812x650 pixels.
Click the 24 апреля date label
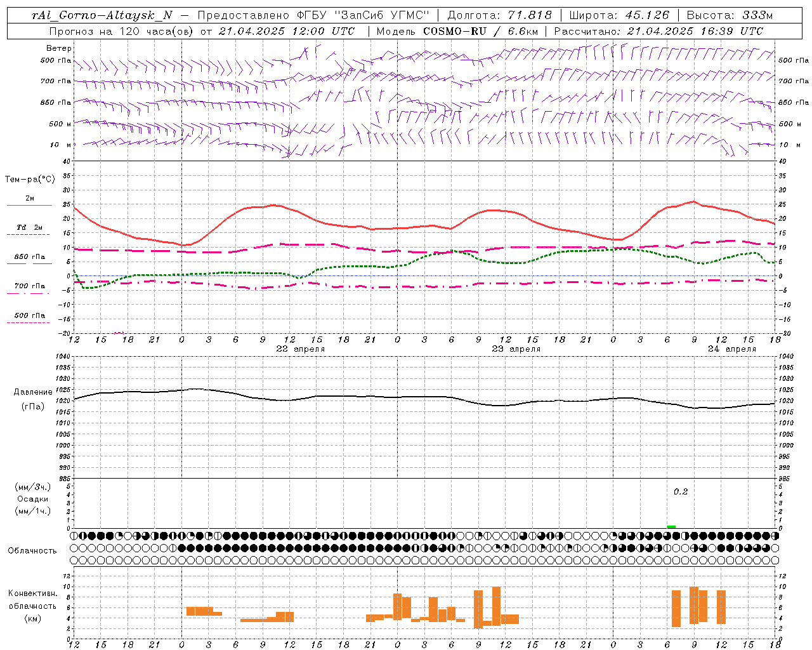tap(731, 349)
